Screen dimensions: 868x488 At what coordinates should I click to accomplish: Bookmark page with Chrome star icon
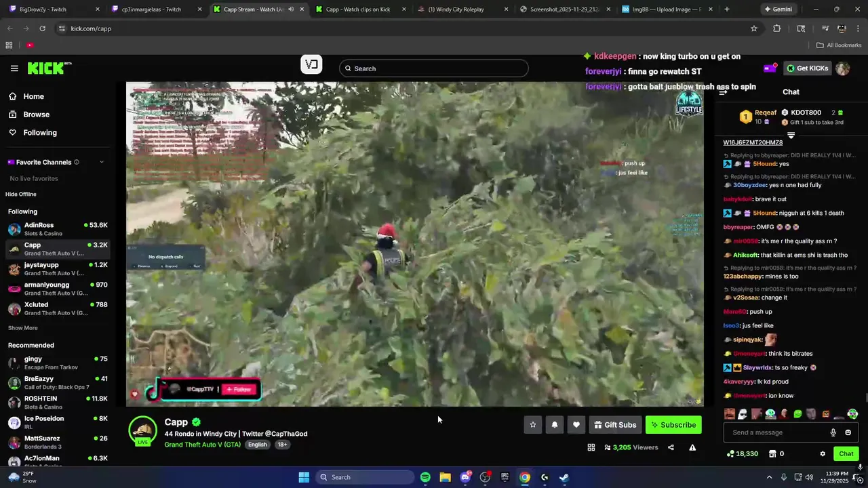pyautogui.click(x=753, y=28)
